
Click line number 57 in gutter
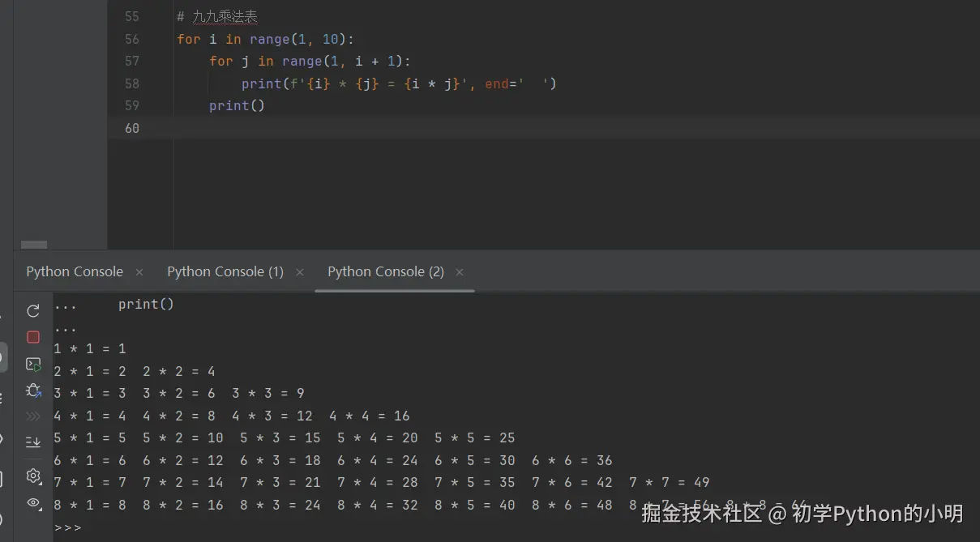tap(132, 61)
